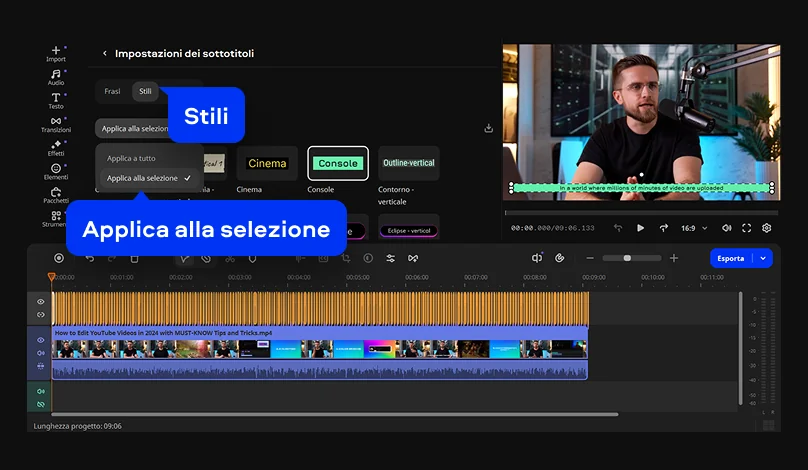The height and width of the screenshot is (470, 808).
Task: Select the Console subtitle style
Action: [x=338, y=163]
